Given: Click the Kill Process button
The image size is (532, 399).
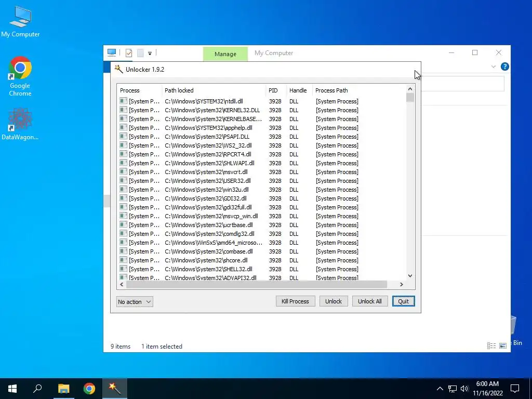Looking at the screenshot, I should (x=295, y=301).
